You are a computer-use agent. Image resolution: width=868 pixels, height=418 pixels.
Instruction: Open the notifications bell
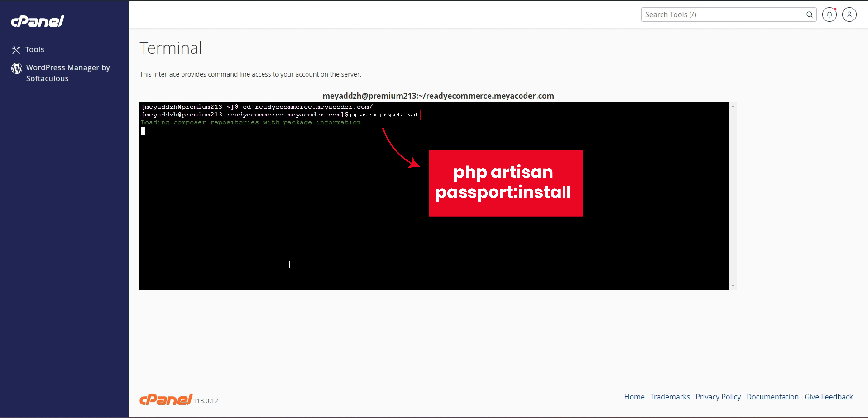click(x=829, y=14)
